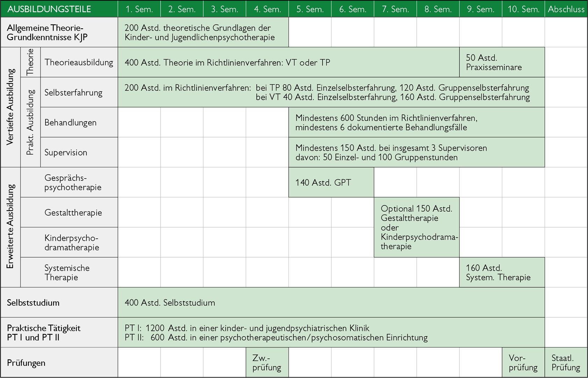Select the vertical Erweiterte Ausbildung label
Image resolution: width=588 pixels, height=378 pixels.
(10, 227)
